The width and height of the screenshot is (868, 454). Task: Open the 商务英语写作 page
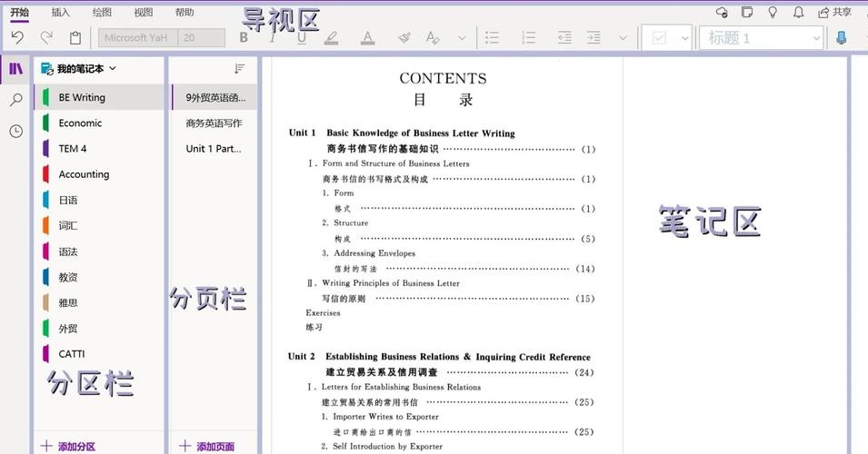tap(214, 123)
